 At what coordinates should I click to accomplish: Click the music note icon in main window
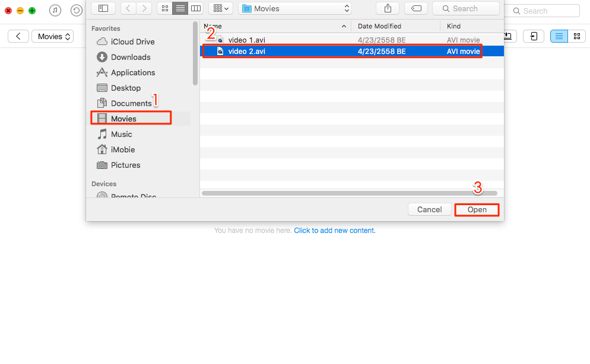click(55, 11)
